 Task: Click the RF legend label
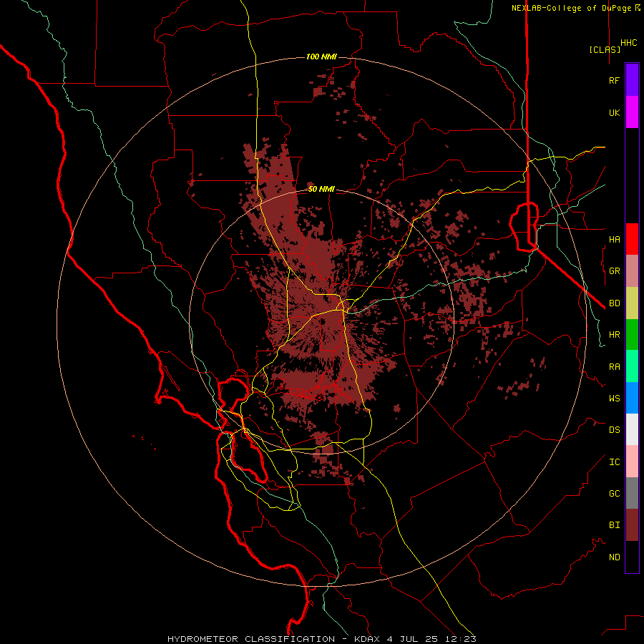pos(614,80)
